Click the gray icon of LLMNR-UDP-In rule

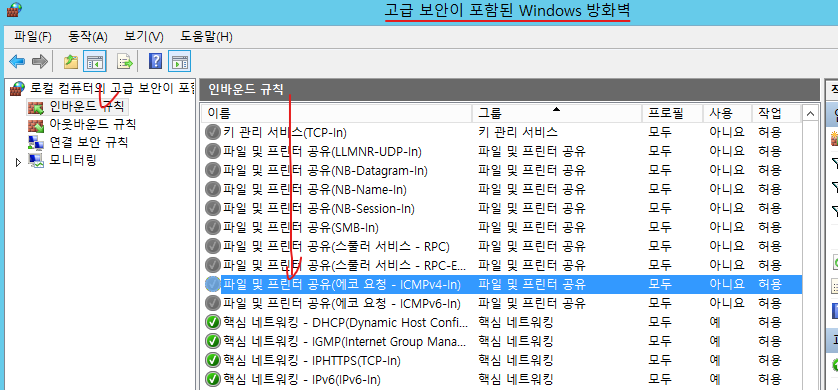pos(213,151)
